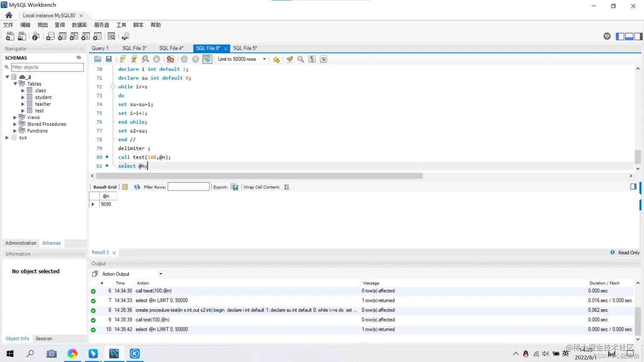The width and height of the screenshot is (644, 362).
Task: Expand the Views folder
Action: point(15,117)
